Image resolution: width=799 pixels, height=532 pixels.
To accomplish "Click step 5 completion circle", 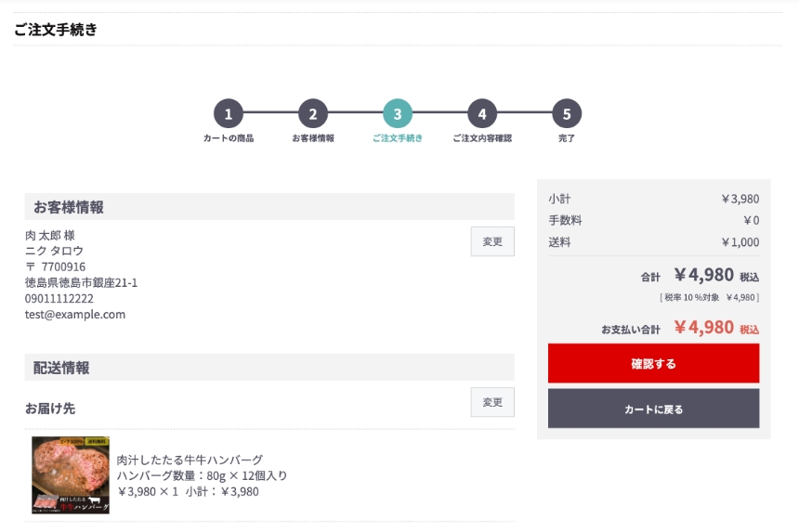I will (x=567, y=114).
